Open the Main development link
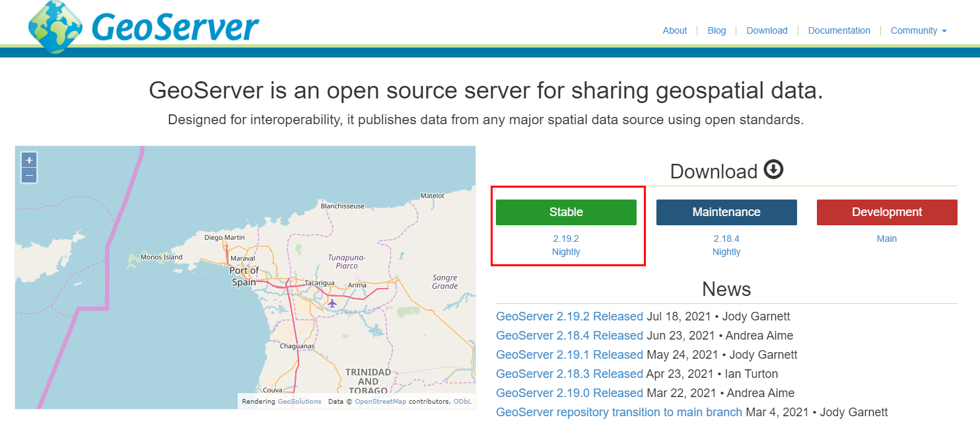 (x=887, y=238)
